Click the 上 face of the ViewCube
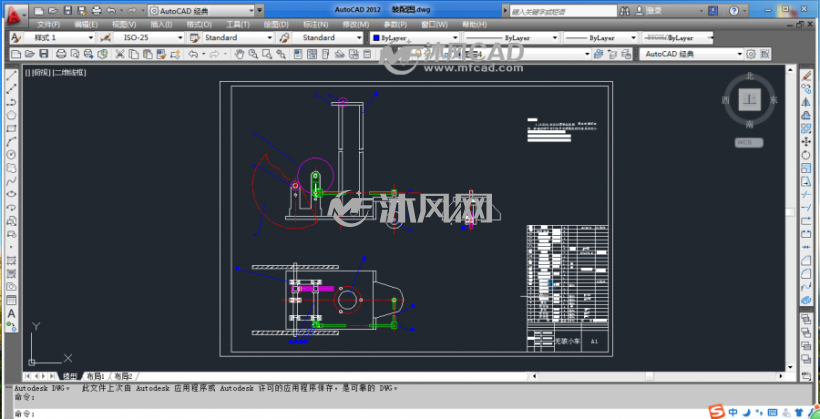Viewport: 820px width, 419px height. (749, 99)
